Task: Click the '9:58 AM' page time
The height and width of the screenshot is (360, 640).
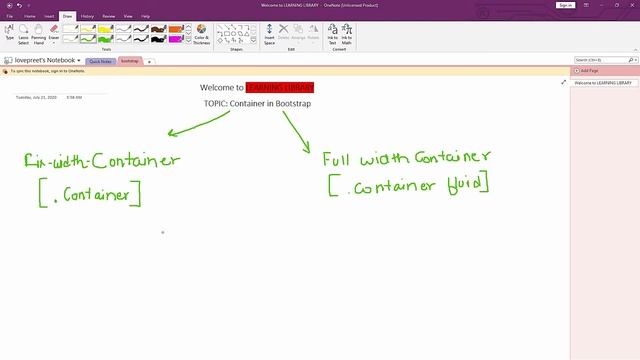Action: (74, 98)
